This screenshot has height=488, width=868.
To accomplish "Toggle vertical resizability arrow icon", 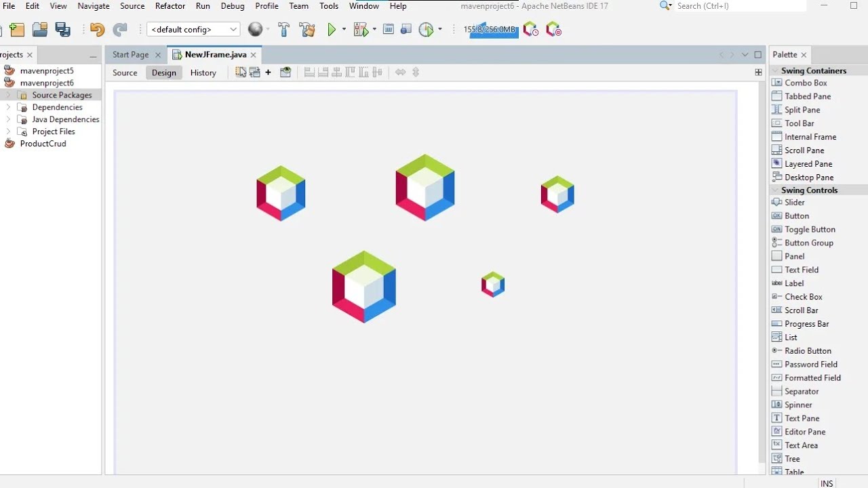I will 416,73.
